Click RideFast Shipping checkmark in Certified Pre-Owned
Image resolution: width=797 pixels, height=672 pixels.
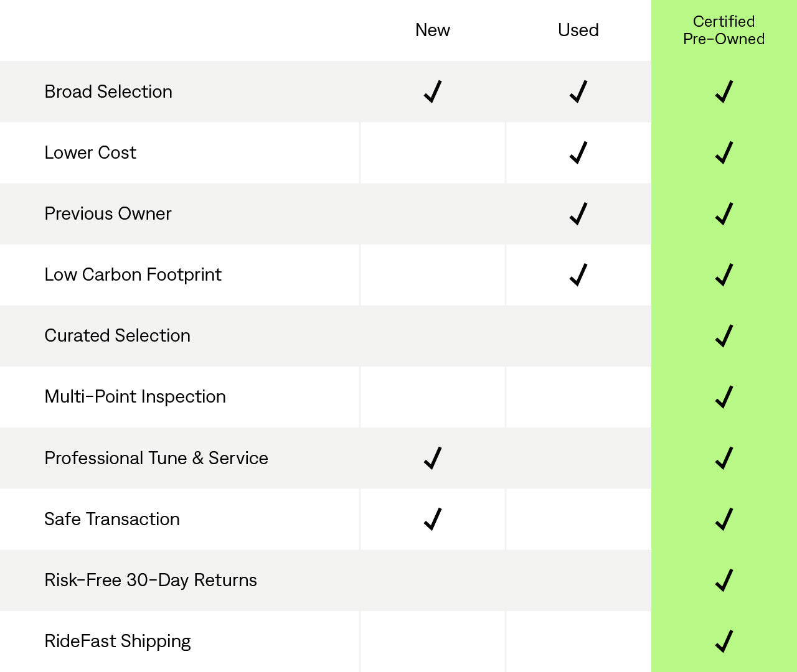(x=724, y=641)
